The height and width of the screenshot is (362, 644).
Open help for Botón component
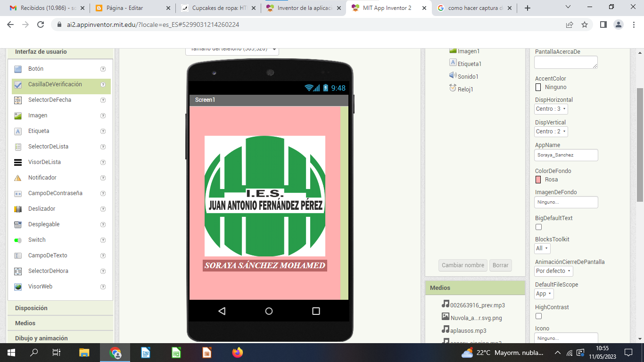[103, 69]
